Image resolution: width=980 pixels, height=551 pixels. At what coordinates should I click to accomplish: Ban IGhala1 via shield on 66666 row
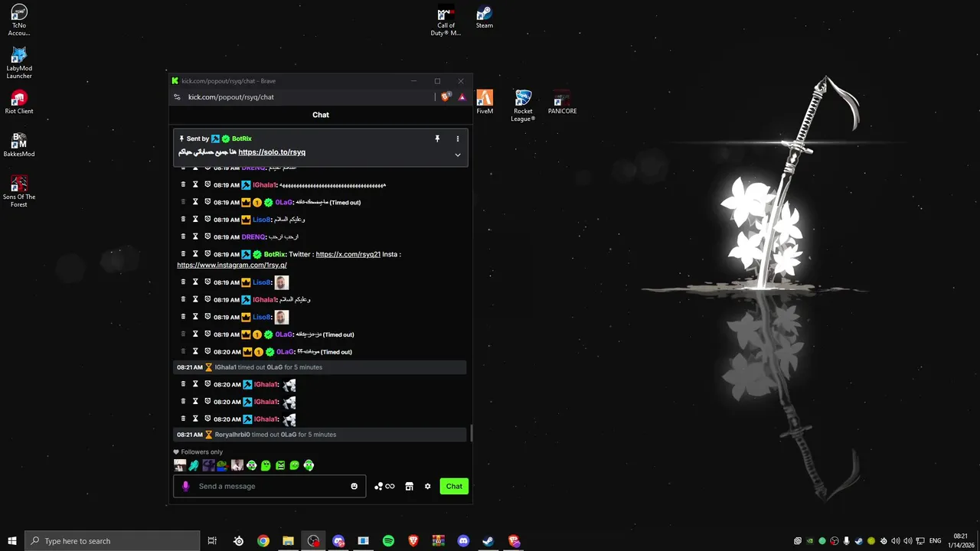207,184
